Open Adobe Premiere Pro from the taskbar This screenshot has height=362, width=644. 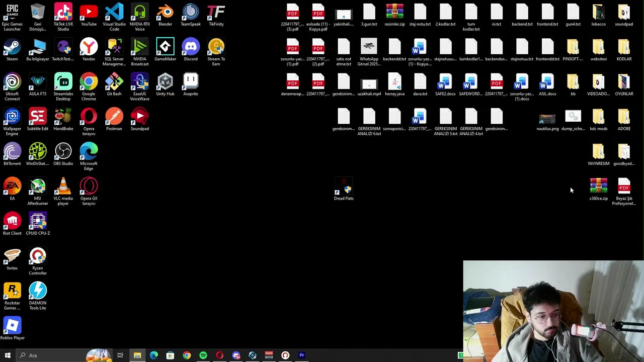click(302, 355)
